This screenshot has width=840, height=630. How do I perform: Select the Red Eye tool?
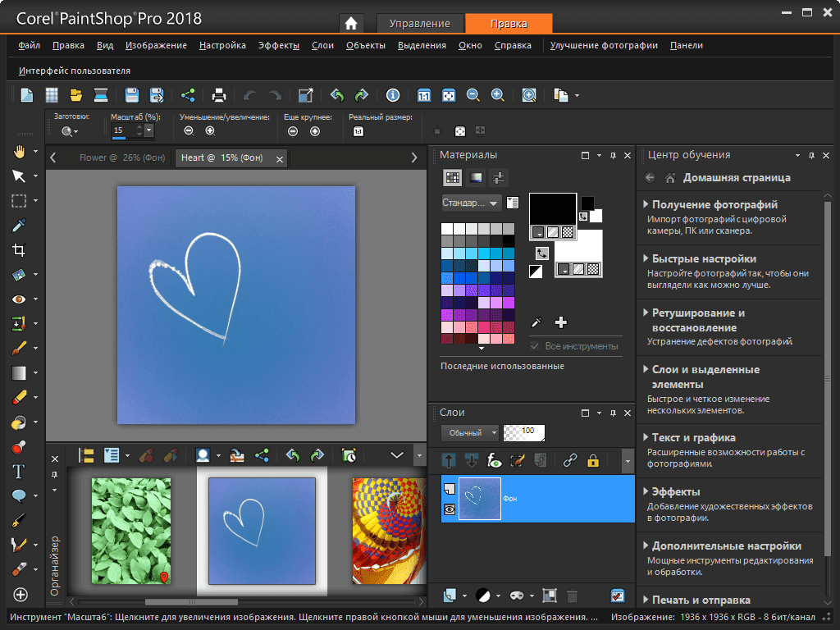coord(18,299)
